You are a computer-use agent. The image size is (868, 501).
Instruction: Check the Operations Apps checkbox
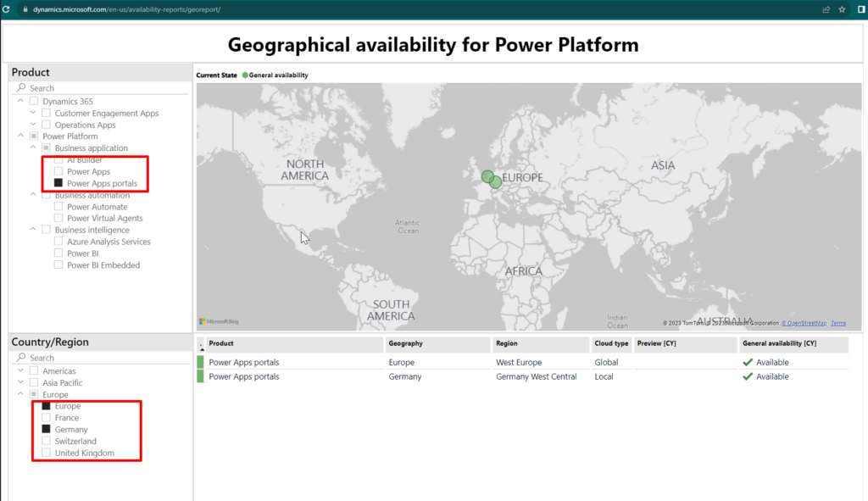tap(46, 125)
